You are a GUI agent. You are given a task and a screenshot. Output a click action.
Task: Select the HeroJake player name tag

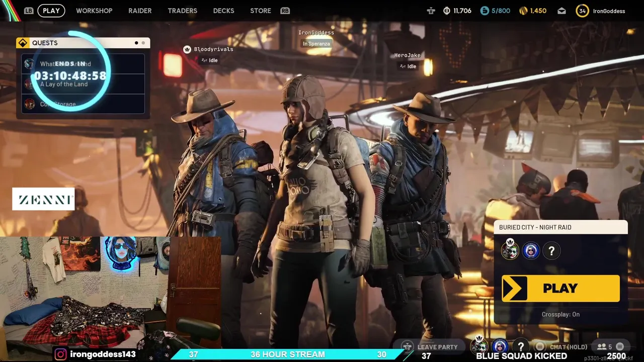(407, 55)
